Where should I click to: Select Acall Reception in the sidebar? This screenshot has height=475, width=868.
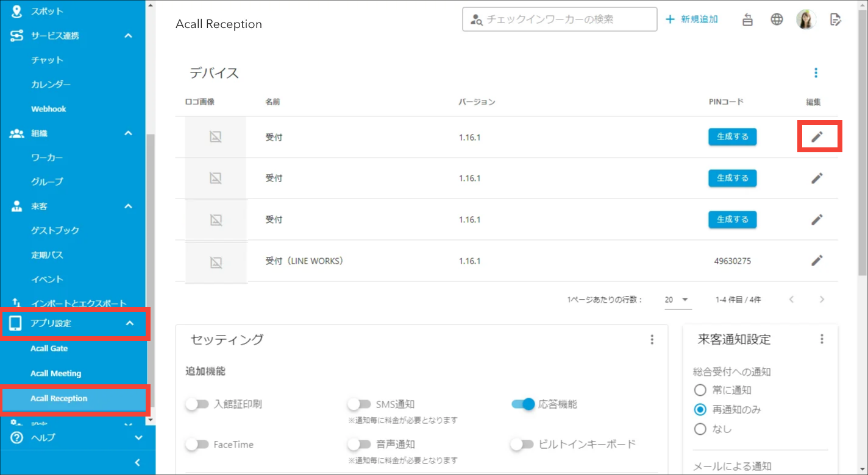click(x=74, y=399)
